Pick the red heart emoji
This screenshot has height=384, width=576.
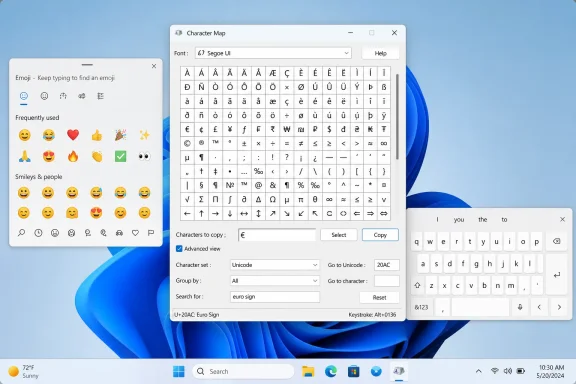click(x=73, y=135)
